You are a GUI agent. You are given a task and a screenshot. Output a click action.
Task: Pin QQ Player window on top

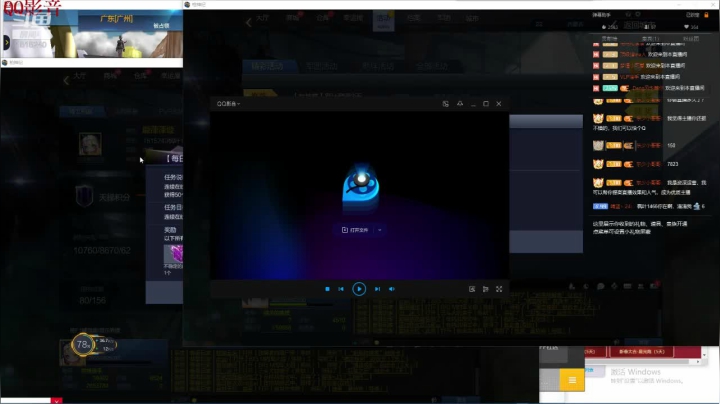click(460, 104)
